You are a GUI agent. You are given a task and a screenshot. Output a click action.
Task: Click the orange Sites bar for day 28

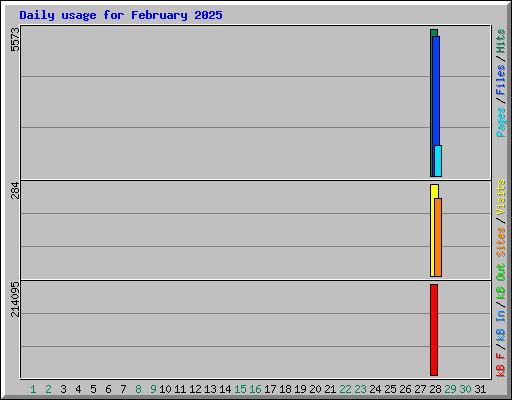pos(438,237)
